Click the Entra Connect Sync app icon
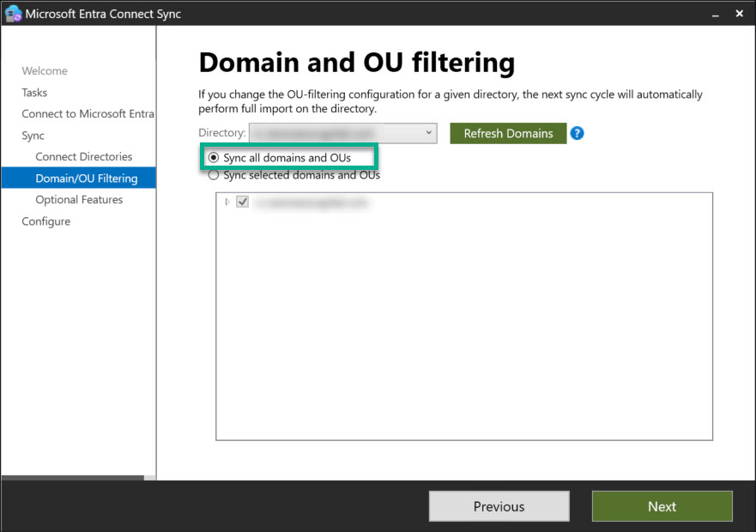 pos(13,14)
